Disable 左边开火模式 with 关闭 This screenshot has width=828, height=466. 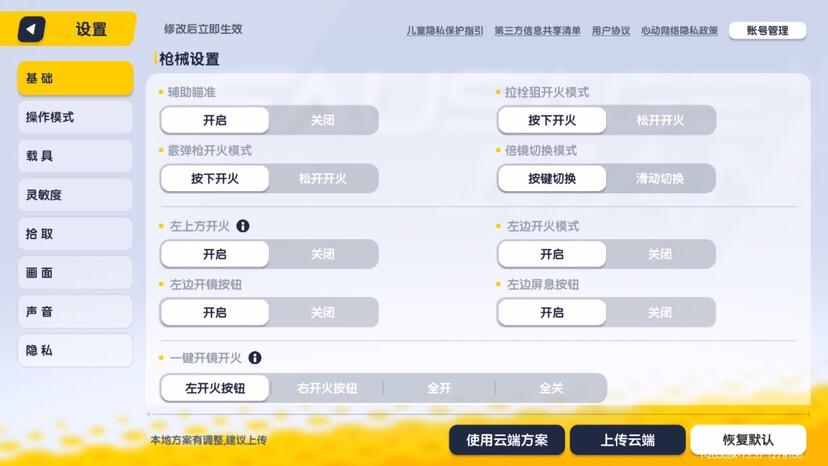click(660, 254)
